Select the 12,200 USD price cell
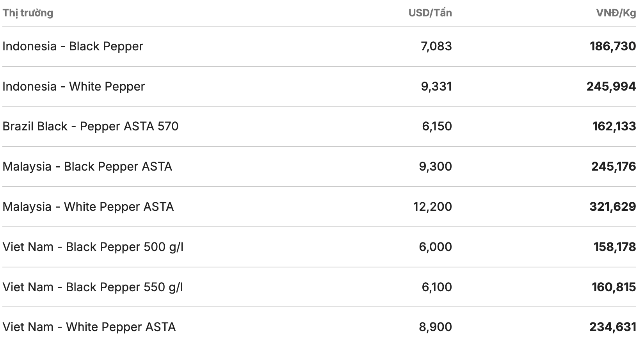This screenshot has width=644, height=342. 432,207
